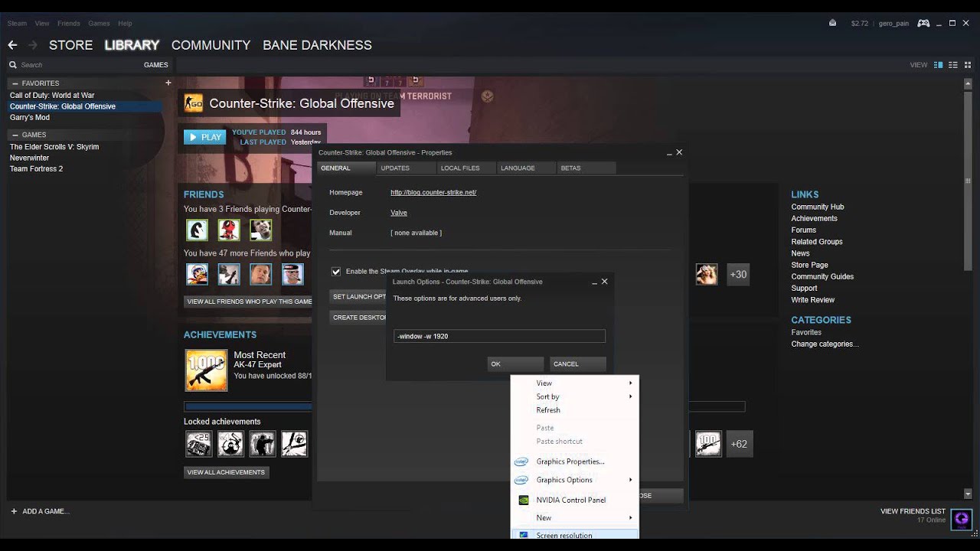Open the Friends menu in menu bar
Screen dimensions: 980x551
[68, 23]
